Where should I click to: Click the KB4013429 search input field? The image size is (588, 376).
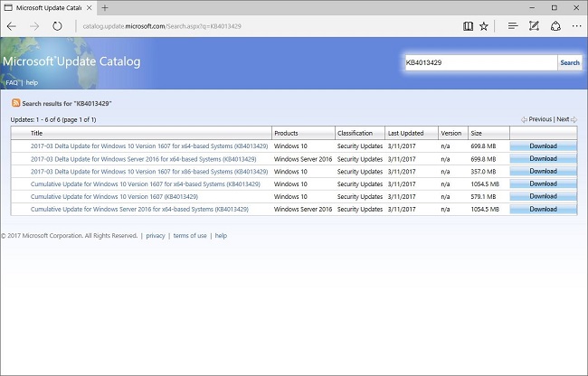(x=480, y=62)
